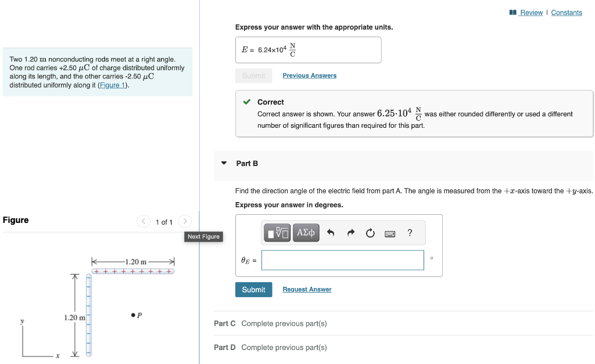Viewport: 595px width, 364px height.
Task: Click the Next Figure button
Action: pos(203,236)
